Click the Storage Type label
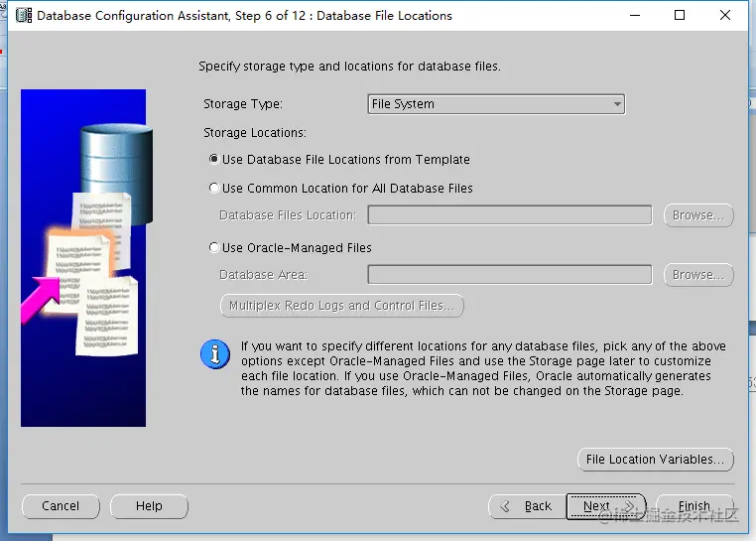756x541 pixels. [x=243, y=104]
